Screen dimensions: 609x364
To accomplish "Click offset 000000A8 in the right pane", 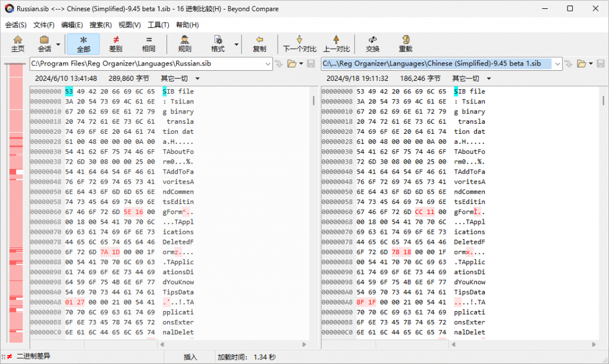I will 337,302.
